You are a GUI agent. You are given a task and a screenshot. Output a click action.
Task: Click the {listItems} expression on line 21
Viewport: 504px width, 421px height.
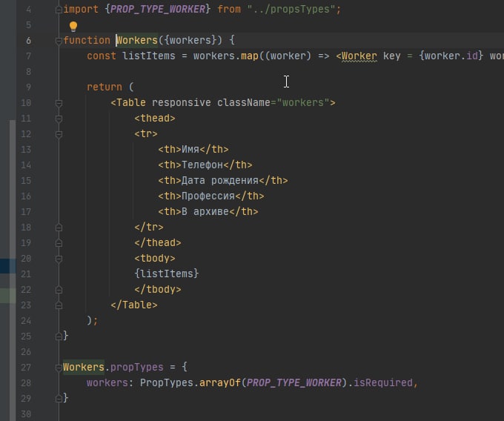167,274
